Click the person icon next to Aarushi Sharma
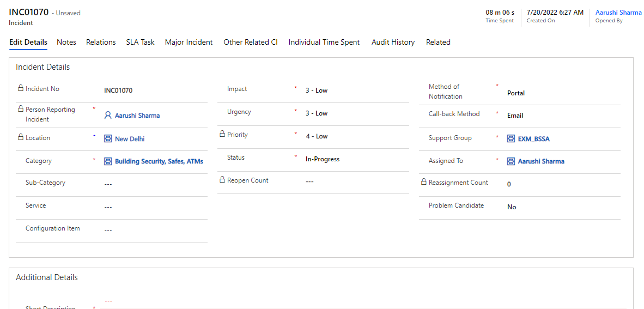644x309 pixels. [x=108, y=116]
